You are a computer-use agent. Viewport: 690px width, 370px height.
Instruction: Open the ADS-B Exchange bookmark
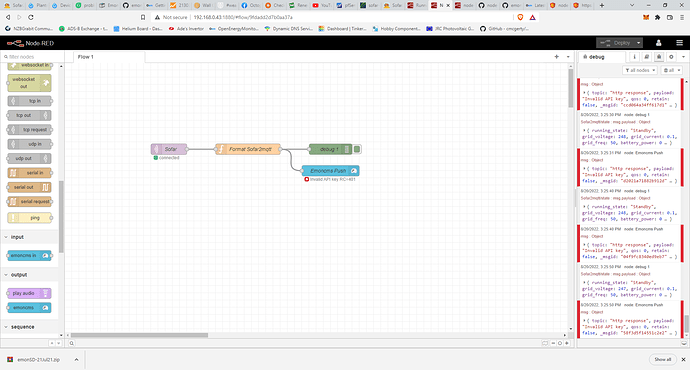[x=84, y=29]
